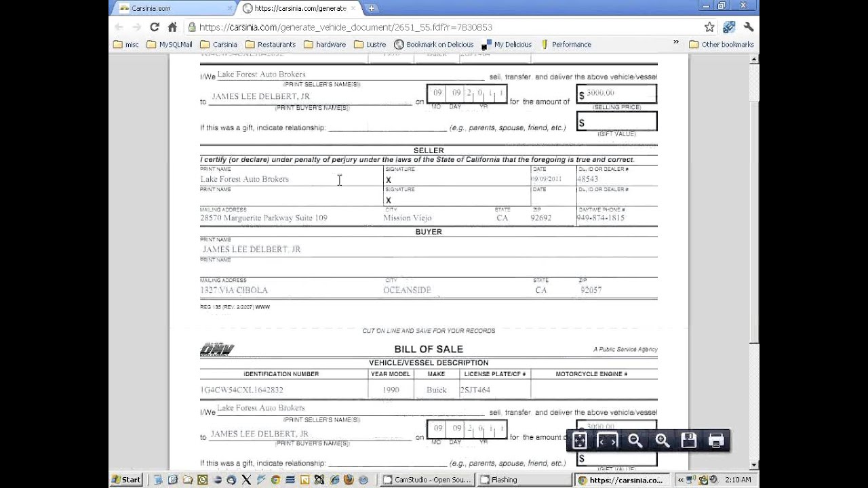Click the buyer city OCEANSIDE

[407, 290]
